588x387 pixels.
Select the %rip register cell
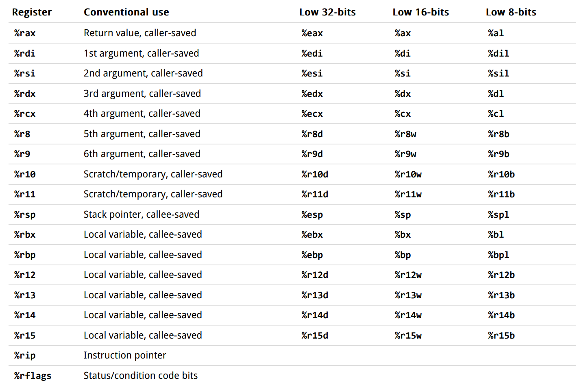click(x=25, y=355)
